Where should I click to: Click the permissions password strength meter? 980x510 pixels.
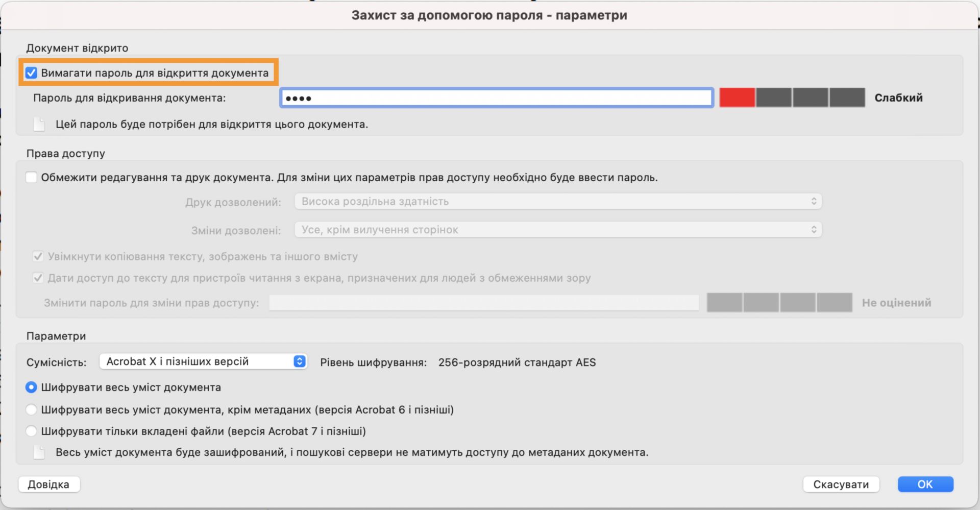point(779,303)
